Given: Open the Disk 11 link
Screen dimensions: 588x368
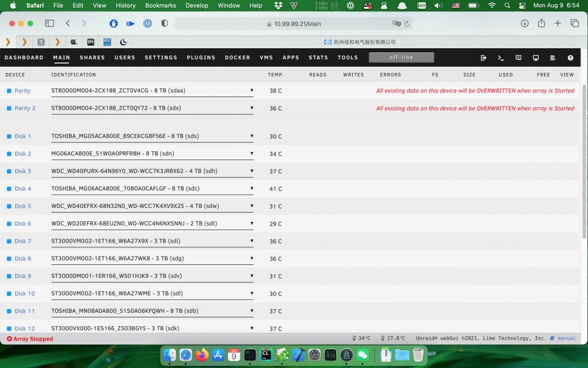Looking at the screenshot, I should (x=25, y=311).
